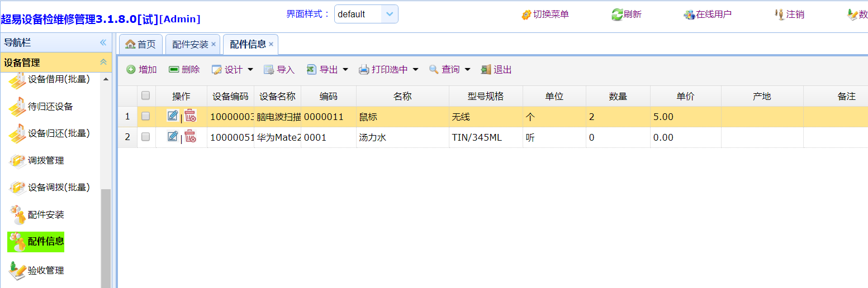Screen dimensions: 868x288
Task: Toggle the select-all header checkbox
Action: (145, 95)
